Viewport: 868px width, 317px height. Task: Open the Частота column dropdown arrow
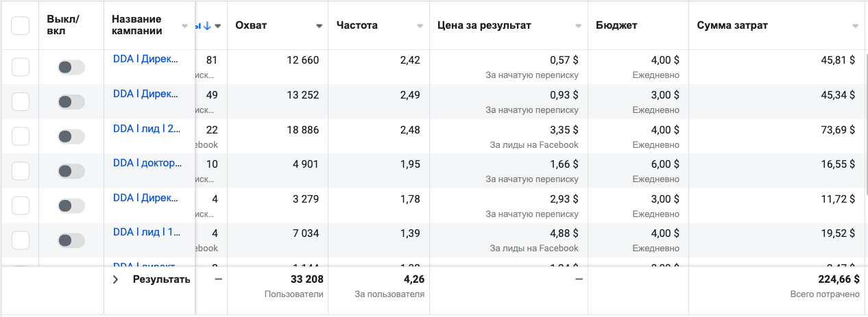[x=420, y=26]
